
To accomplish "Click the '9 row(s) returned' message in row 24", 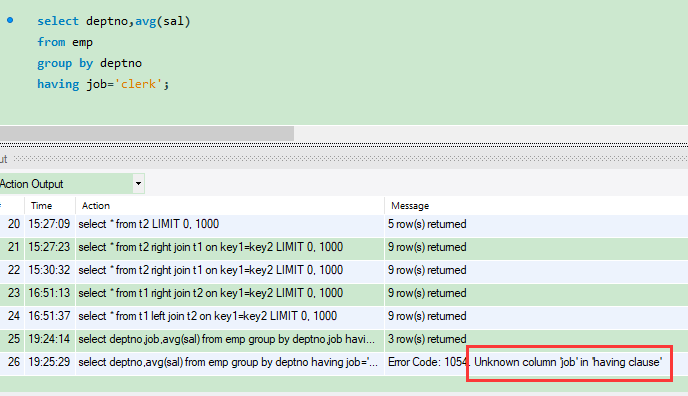I will click(426, 316).
